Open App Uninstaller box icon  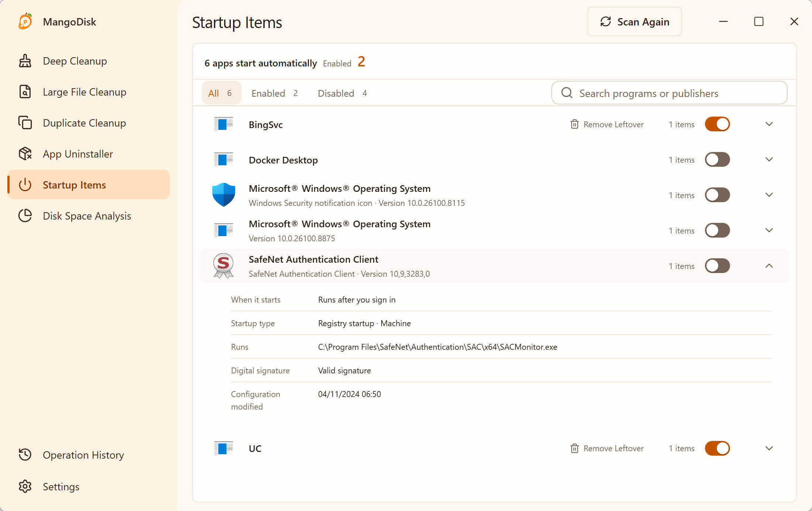(x=25, y=154)
